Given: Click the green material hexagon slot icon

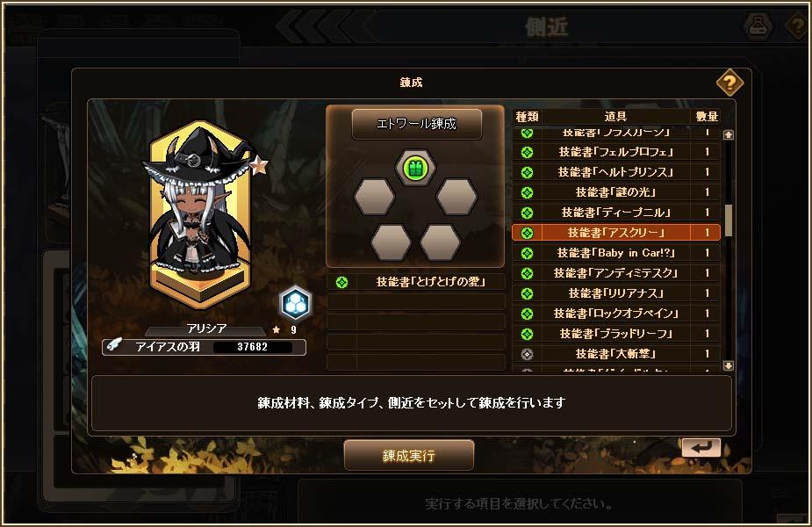Looking at the screenshot, I should (416, 168).
